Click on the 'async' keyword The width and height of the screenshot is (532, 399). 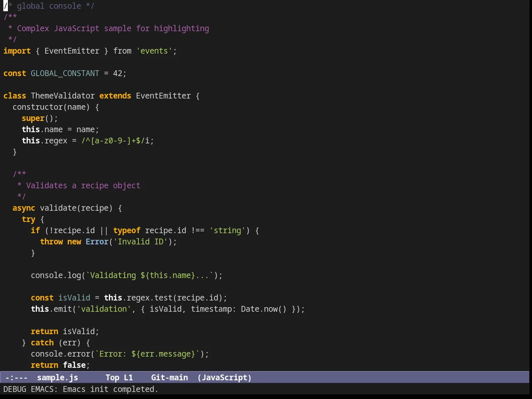coord(24,208)
